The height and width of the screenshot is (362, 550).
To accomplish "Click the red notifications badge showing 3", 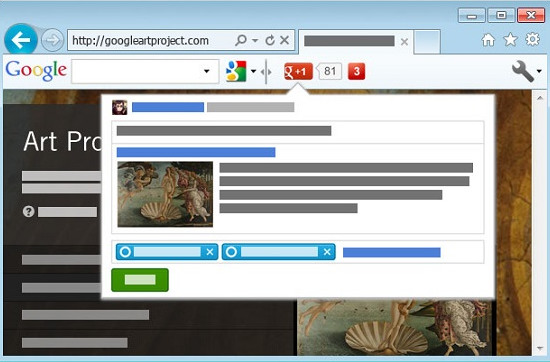I will (x=356, y=72).
